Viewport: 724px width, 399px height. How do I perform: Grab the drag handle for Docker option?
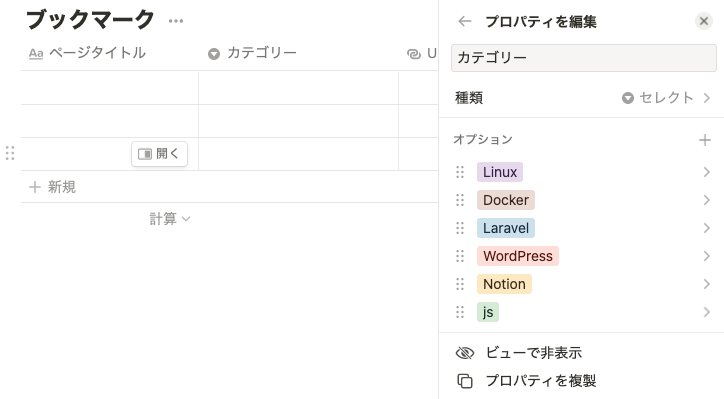click(x=460, y=200)
